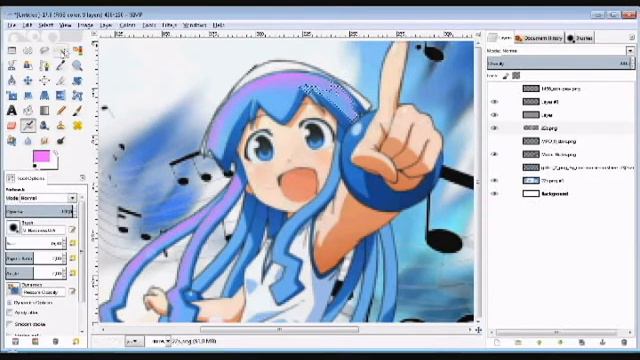Select the Scissors Select tool
The height and width of the screenshot is (360, 640).
[x=12, y=66]
